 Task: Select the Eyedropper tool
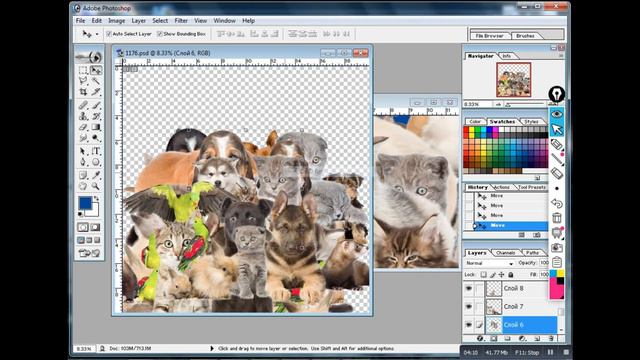point(96,175)
